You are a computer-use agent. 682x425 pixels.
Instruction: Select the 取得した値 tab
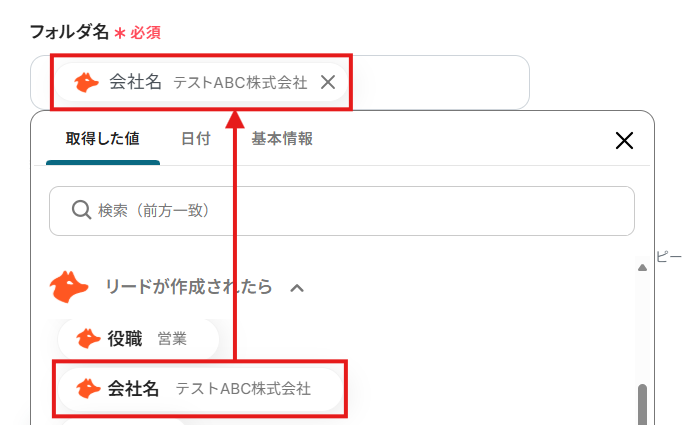click(103, 139)
